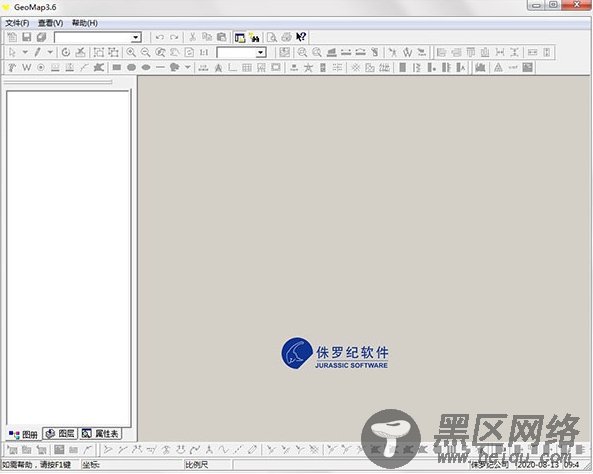Click the 如需帮助，请按F1键 status text
This screenshot has height=474, width=593.
coord(37,465)
